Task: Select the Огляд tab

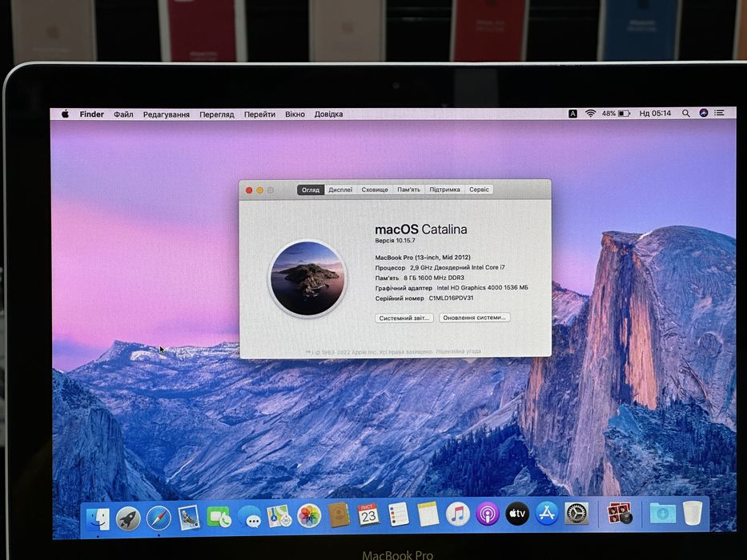Action: [311, 190]
